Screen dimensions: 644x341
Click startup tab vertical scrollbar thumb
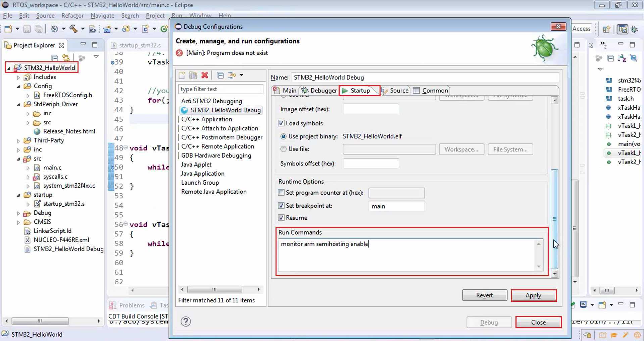554,219
